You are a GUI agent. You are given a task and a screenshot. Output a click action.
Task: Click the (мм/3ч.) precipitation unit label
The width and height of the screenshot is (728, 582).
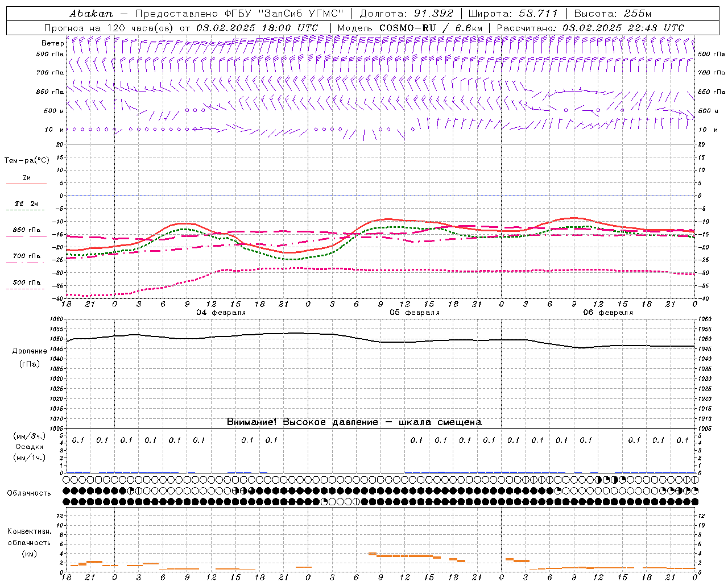[x=30, y=436]
